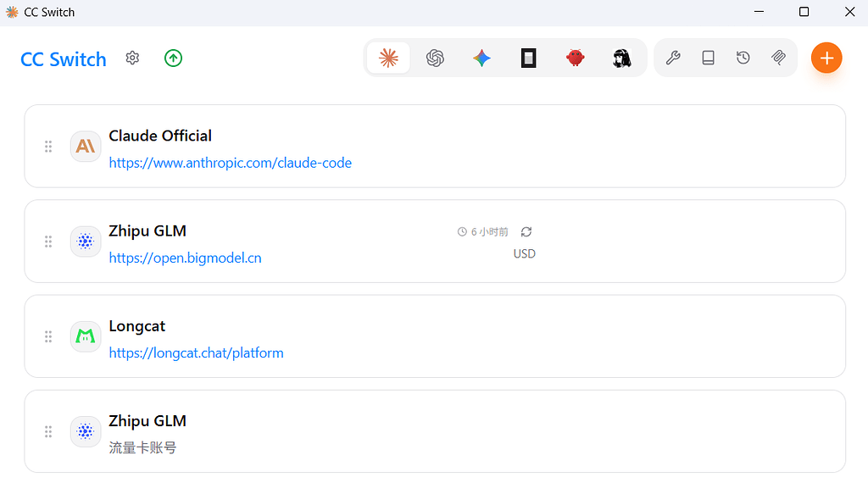Minimize the CC Switch window
The height and width of the screenshot is (483, 868).
(x=759, y=12)
